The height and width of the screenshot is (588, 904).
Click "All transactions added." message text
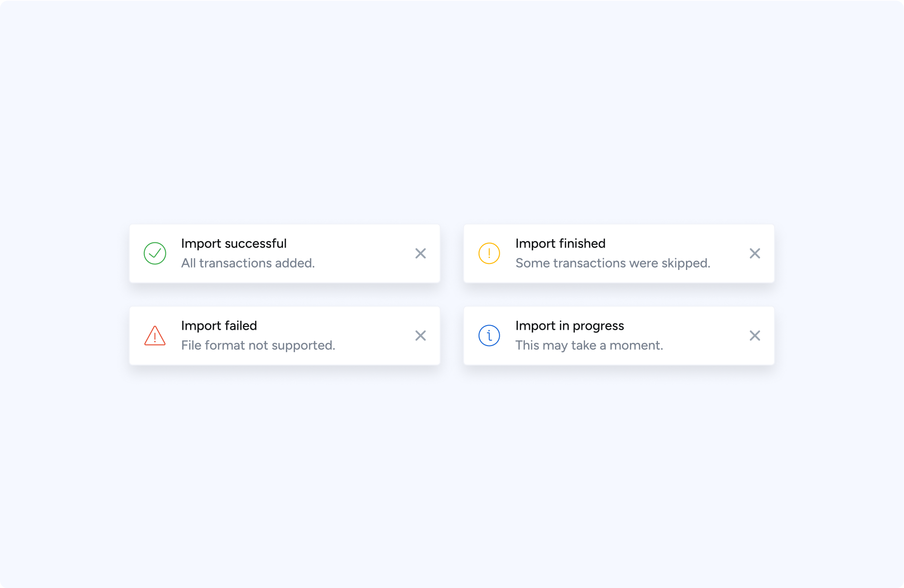pos(248,263)
